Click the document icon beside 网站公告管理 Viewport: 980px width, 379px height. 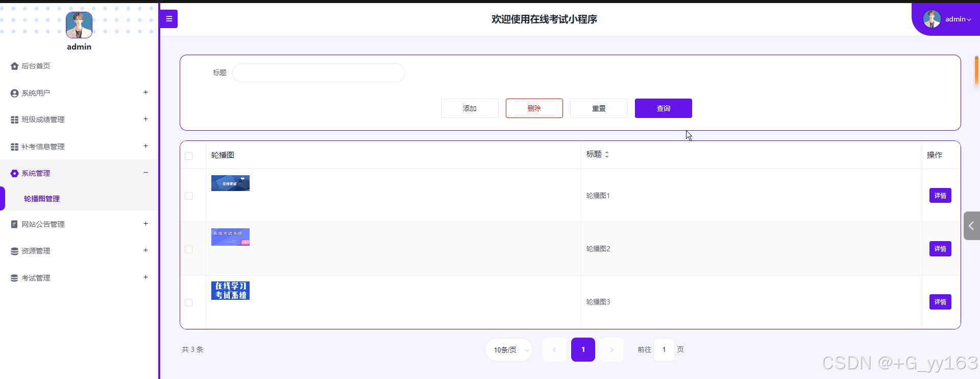14,224
